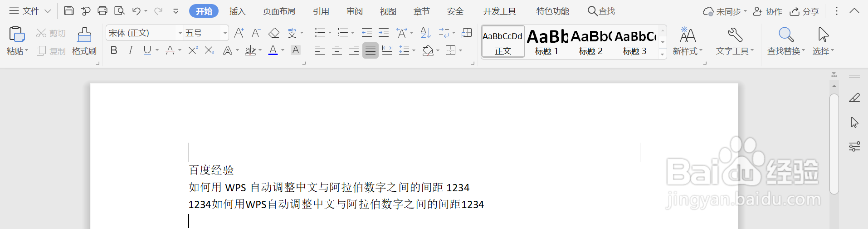Open line spacing options

404,50
